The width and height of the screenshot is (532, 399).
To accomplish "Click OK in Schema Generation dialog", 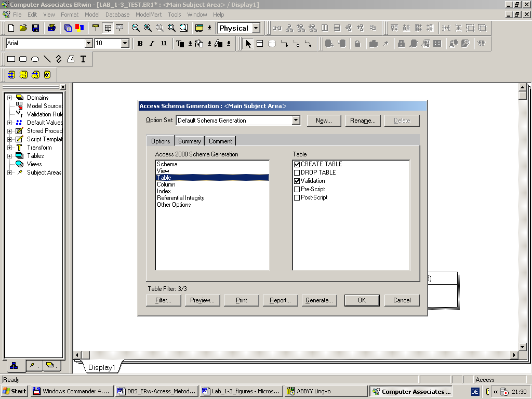I will point(362,300).
